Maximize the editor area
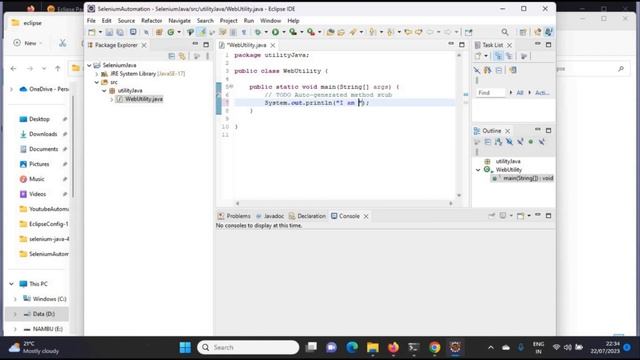The width and height of the screenshot is (640, 360). tap(462, 44)
